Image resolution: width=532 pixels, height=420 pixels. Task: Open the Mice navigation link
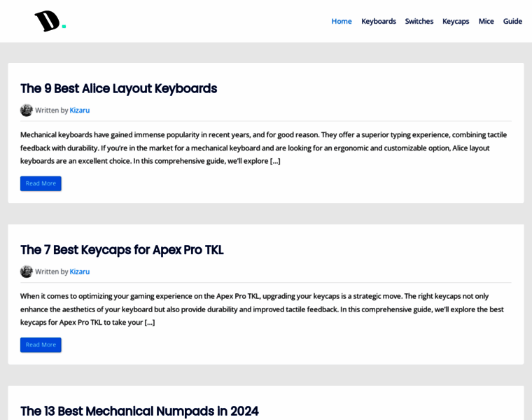[486, 22]
